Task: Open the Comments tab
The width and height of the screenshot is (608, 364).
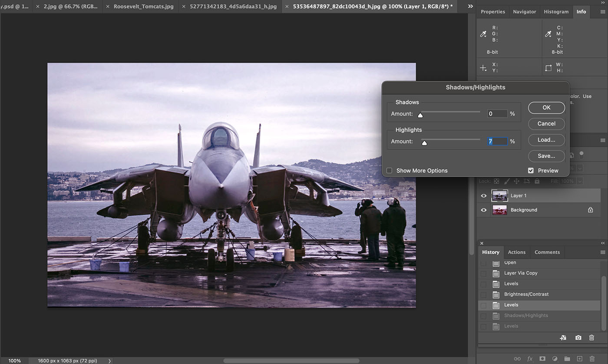Action: coord(547,252)
